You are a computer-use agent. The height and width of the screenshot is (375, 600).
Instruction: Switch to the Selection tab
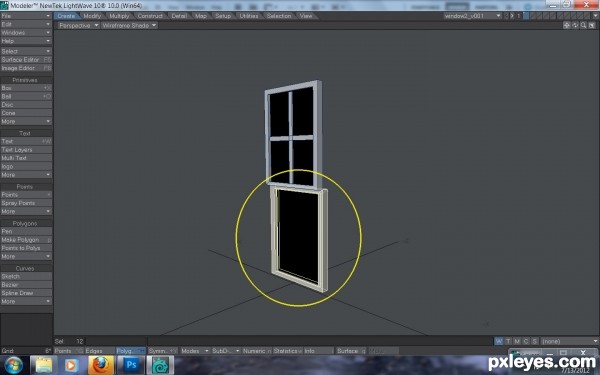[279, 16]
